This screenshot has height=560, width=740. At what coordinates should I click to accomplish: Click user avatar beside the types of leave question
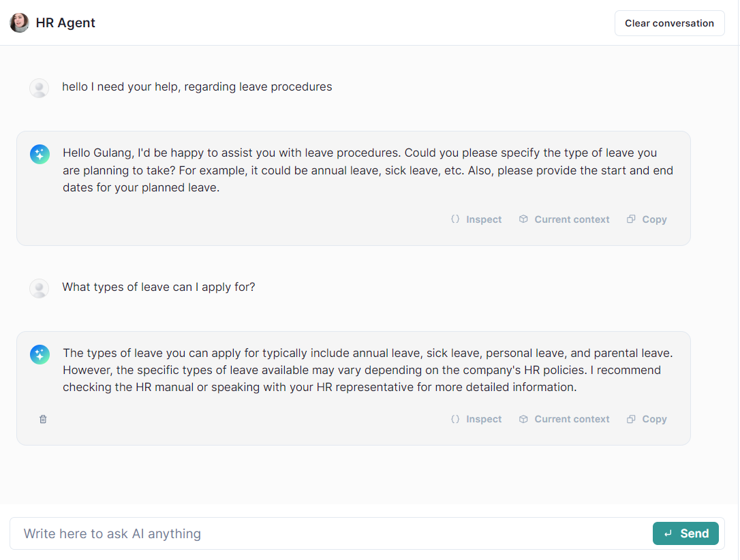point(40,288)
